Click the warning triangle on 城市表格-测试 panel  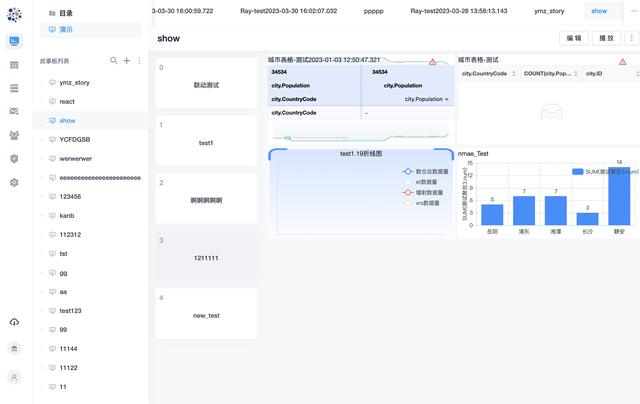click(x=622, y=62)
